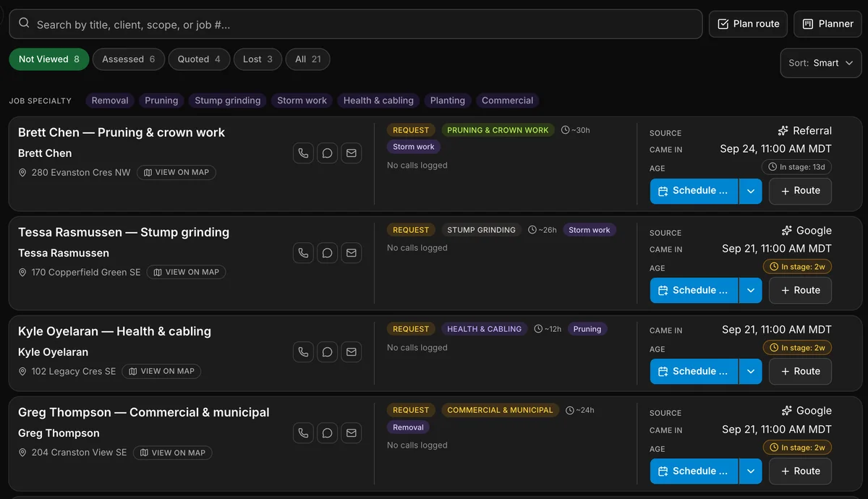Turn on Planting specialty filter
Viewport: 868px width, 499px height.
coord(448,101)
